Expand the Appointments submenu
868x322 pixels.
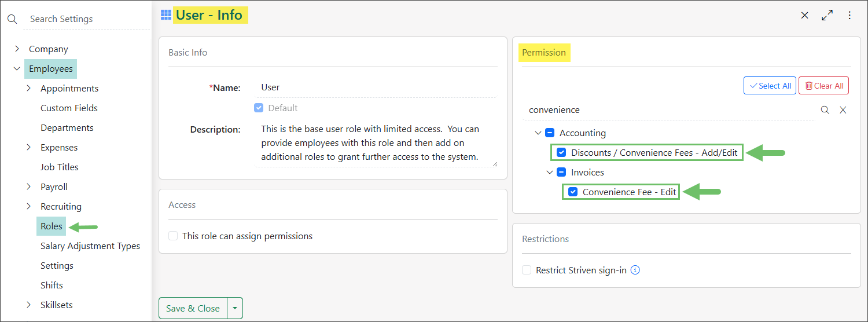tap(29, 88)
